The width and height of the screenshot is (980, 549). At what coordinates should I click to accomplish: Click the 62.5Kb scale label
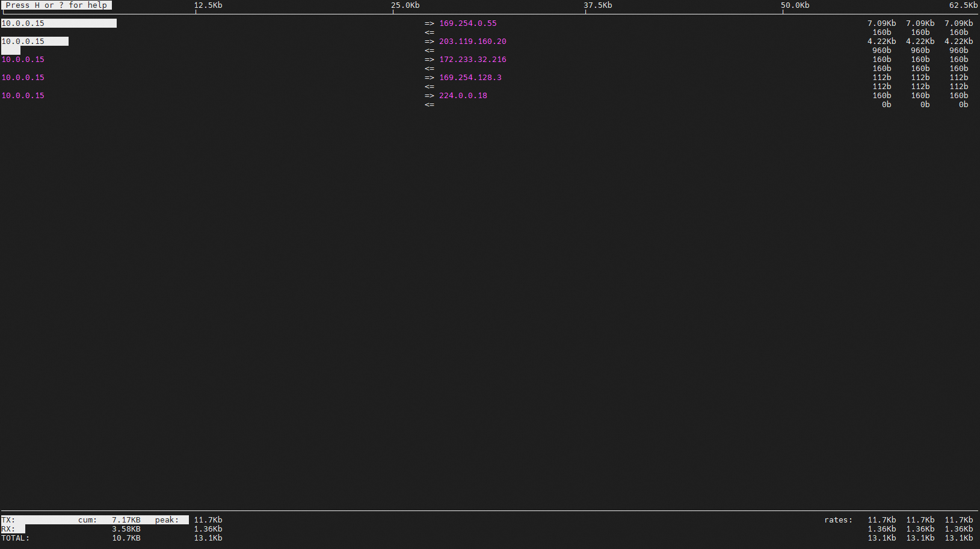pyautogui.click(x=964, y=5)
